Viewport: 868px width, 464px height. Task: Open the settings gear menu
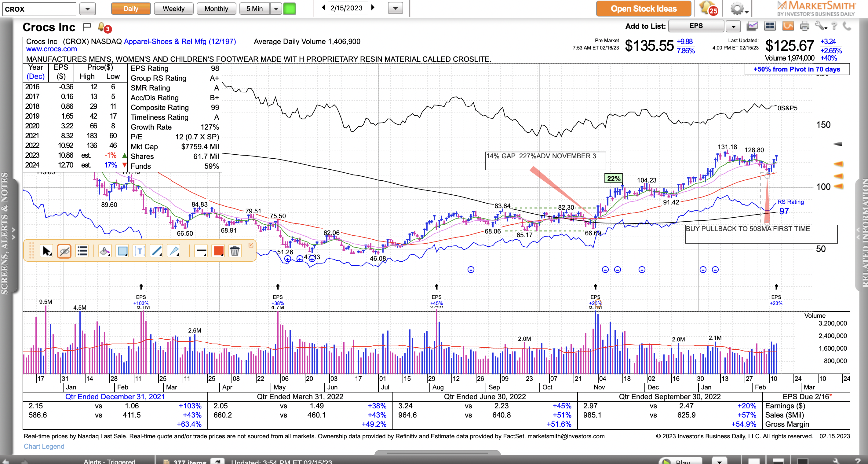739,9
